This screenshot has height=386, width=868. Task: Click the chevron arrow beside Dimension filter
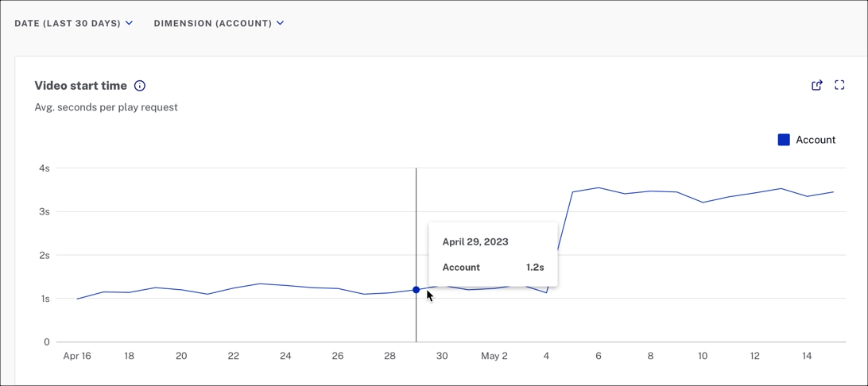coord(281,24)
